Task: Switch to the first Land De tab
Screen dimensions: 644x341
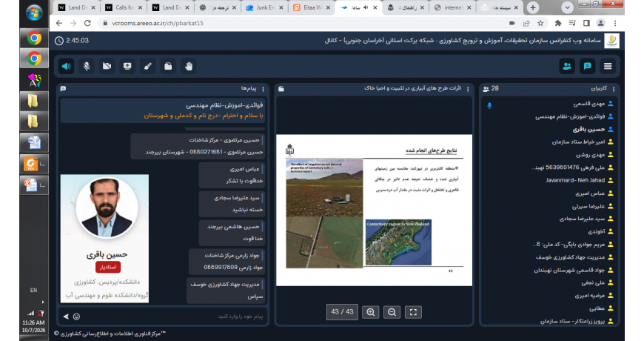Action: coord(77,7)
